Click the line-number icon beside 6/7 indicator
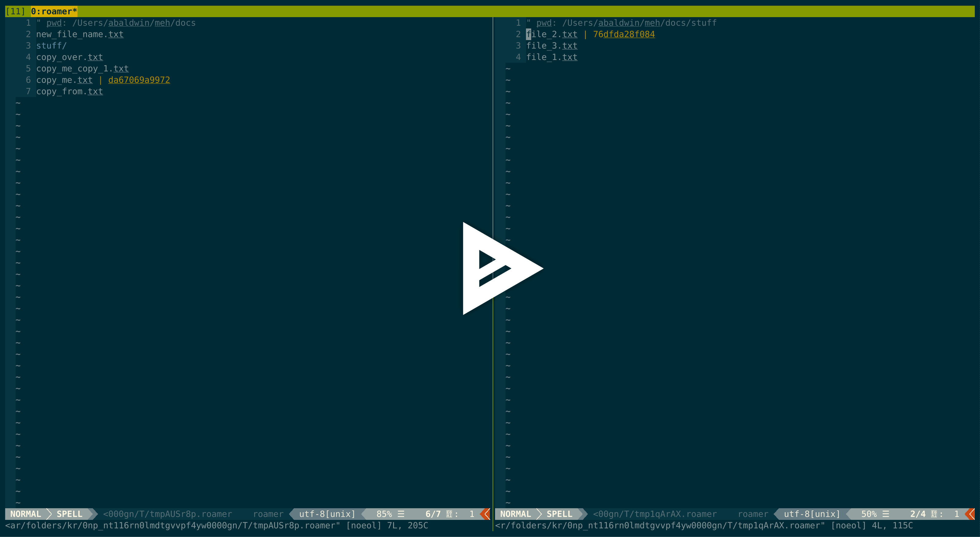The image size is (980, 537). (449, 514)
